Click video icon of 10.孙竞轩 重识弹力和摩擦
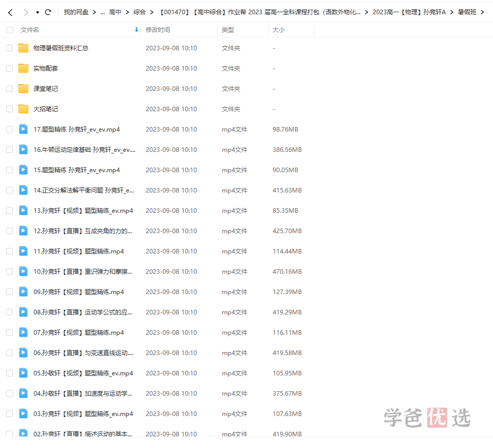The width and height of the screenshot is (493, 448). pyautogui.click(x=23, y=271)
